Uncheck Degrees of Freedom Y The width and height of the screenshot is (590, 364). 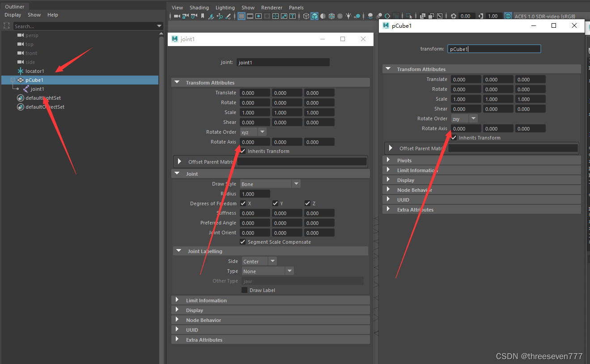(275, 203)
